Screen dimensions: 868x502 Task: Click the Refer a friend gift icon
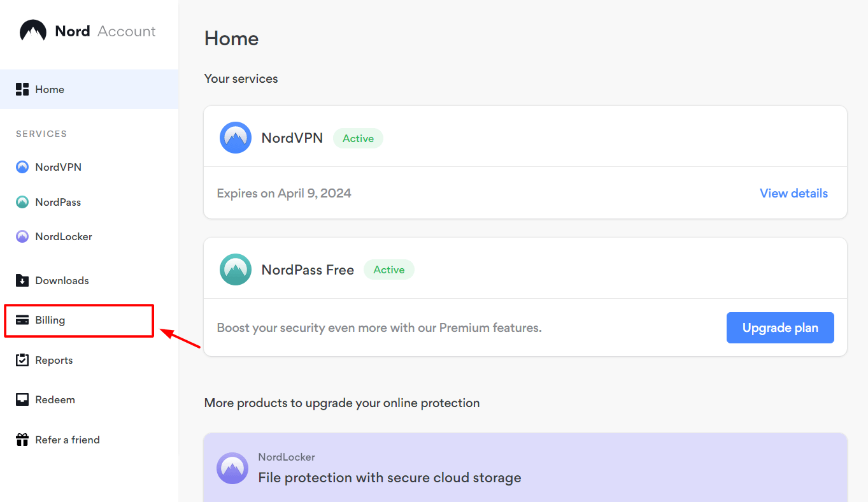pyautogui.click(x=22, y=440)
